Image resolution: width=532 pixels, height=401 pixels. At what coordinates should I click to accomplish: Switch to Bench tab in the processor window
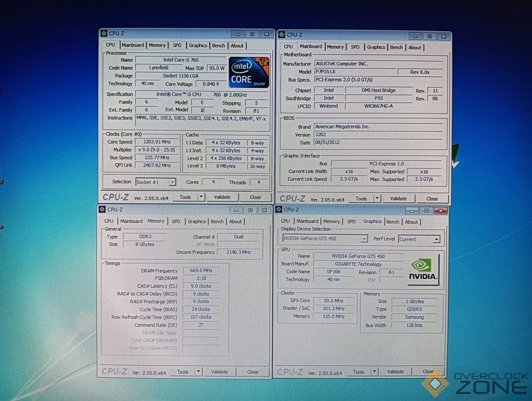218,45
